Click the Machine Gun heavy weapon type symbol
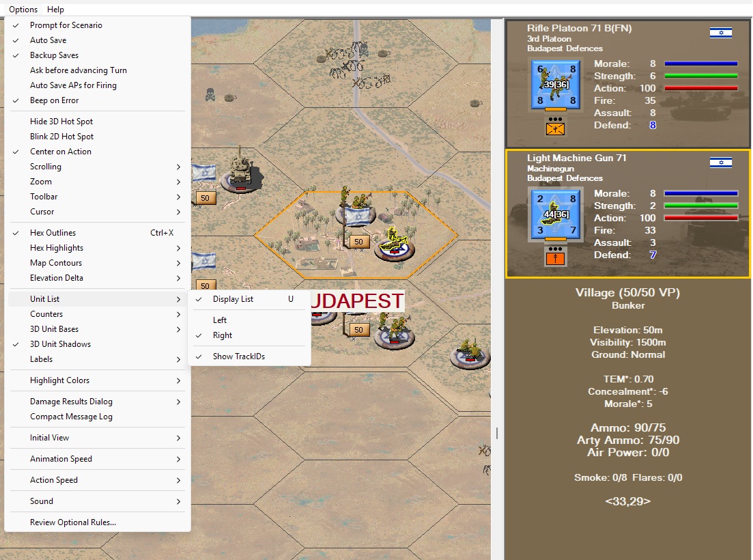Viewport: 753px width, 560px height. click(555, 258)
